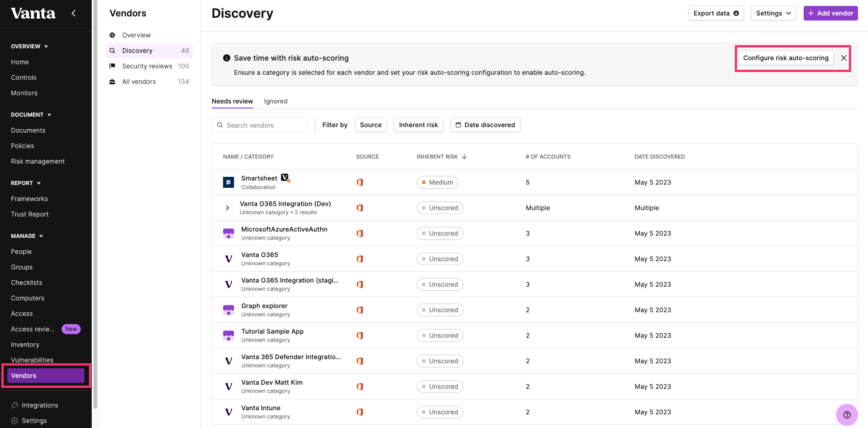Viewport: 868px width, 428px height.
Task: Open Risk management page
Action: [38, 161]
